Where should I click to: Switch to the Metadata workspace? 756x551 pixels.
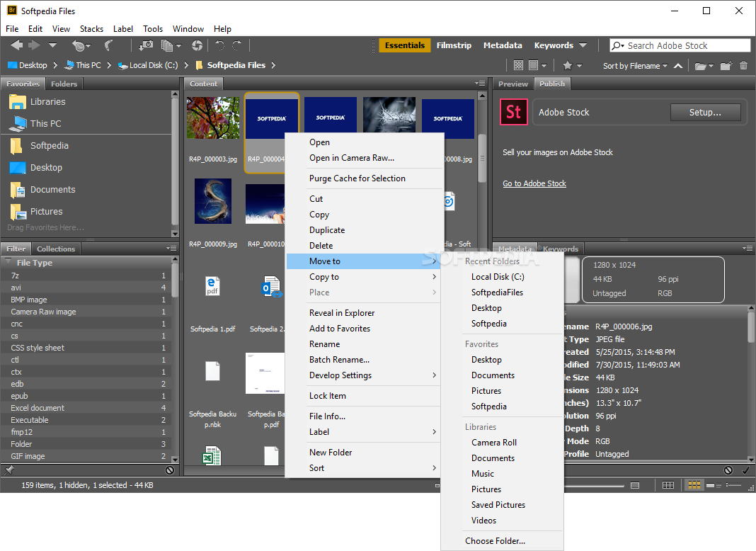tap(503, 45)
